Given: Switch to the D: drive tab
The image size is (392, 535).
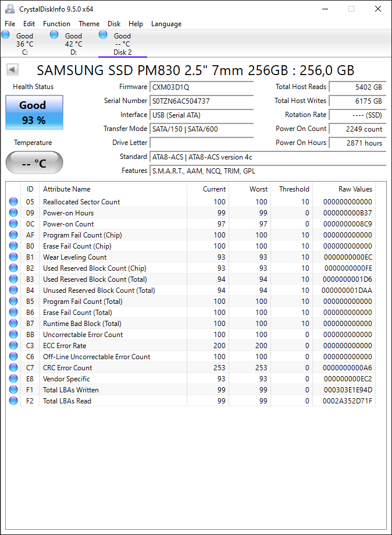Looking at the screenshot, I should [x=74, y=44].
